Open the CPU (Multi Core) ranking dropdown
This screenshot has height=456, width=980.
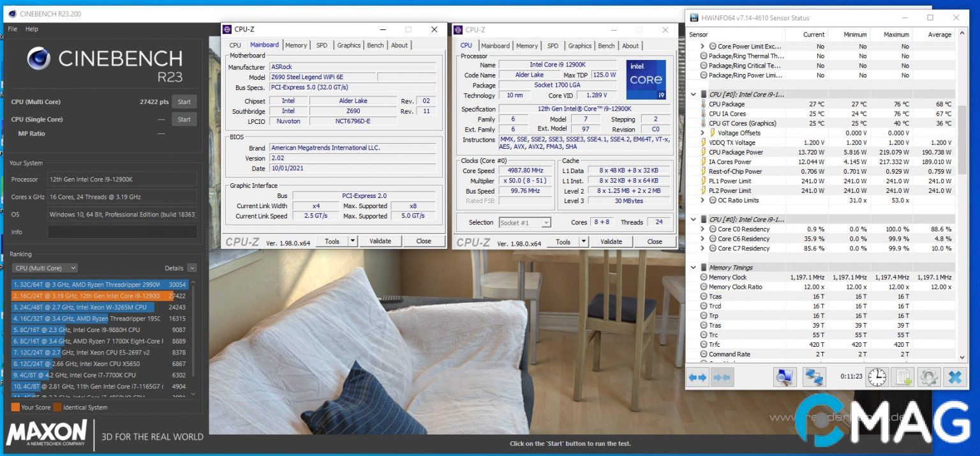point(45,268)
